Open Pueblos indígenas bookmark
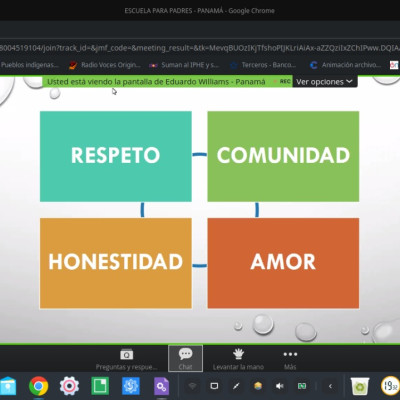The width and height of the screenshot is (400, 400). 30,65
